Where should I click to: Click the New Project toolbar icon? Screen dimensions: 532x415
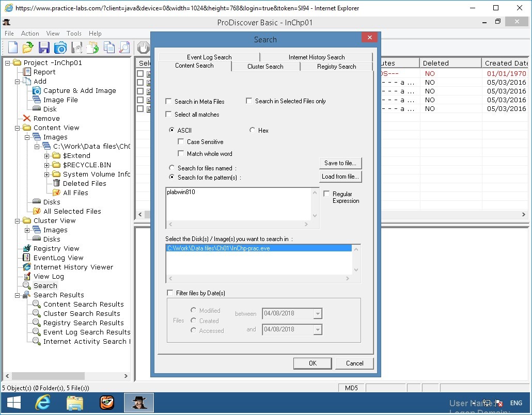(x=12, y=47)
